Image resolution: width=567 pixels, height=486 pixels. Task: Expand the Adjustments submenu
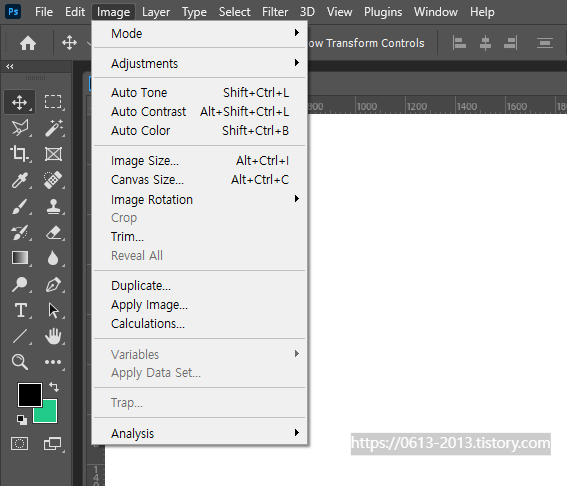pyautogui.click(x=200, y=63)
